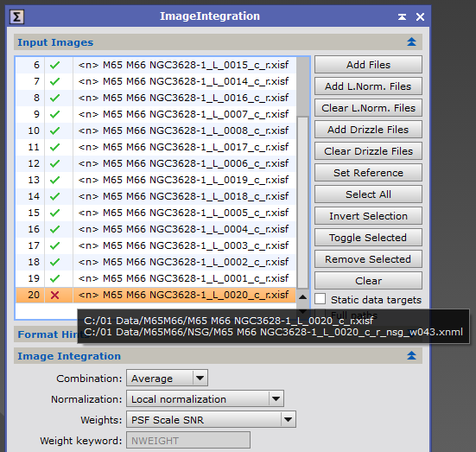Toggle green checkmark for file L_0016
The image size is (476, 452).
click(x=55, y=98)
